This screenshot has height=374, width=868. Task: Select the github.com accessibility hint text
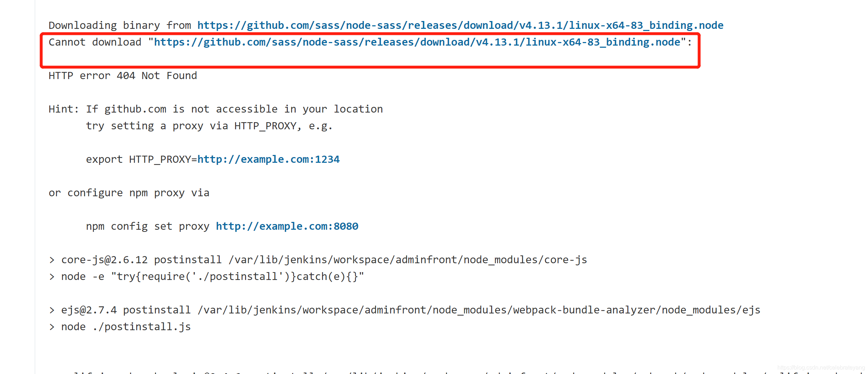[x=215, y=109]
